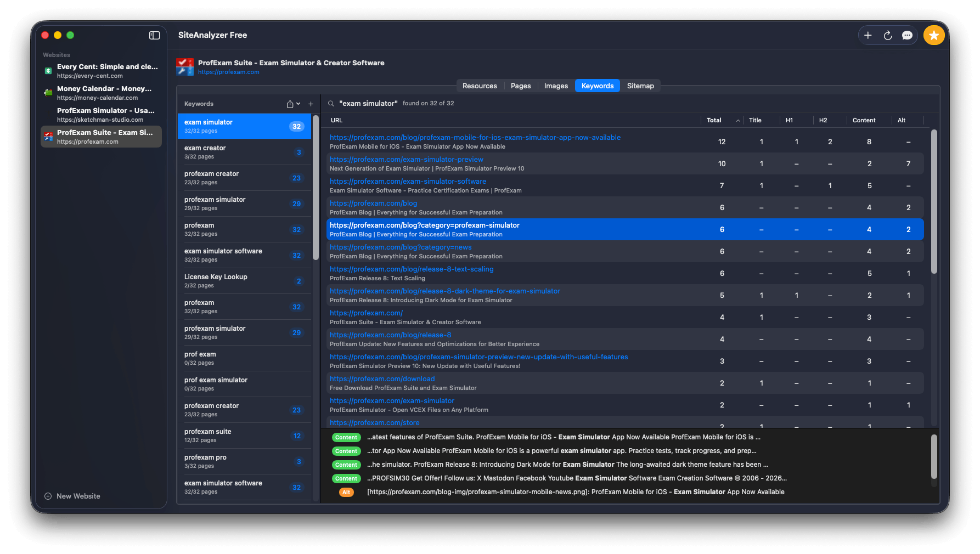Add a new website with the plus toolbar icon
Image resolution: width=980 pixels, height=554 pixels.
click(868, 35)
